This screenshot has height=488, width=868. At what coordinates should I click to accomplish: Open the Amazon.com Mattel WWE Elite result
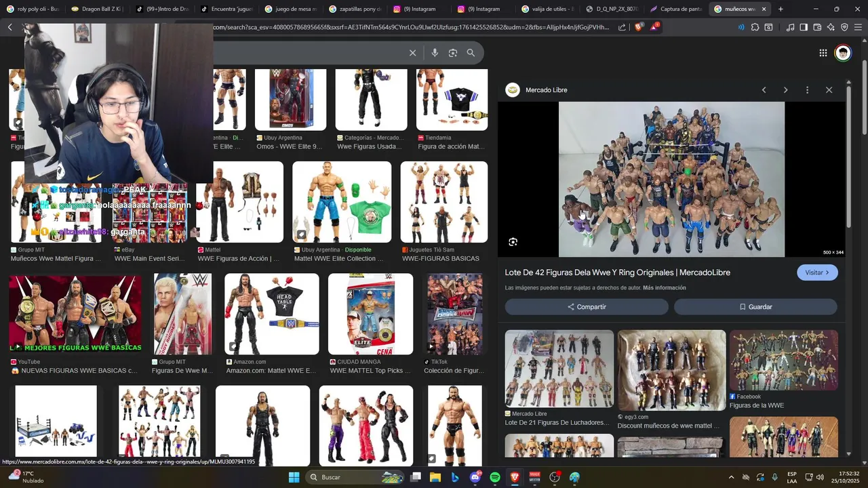pos(272,314)
